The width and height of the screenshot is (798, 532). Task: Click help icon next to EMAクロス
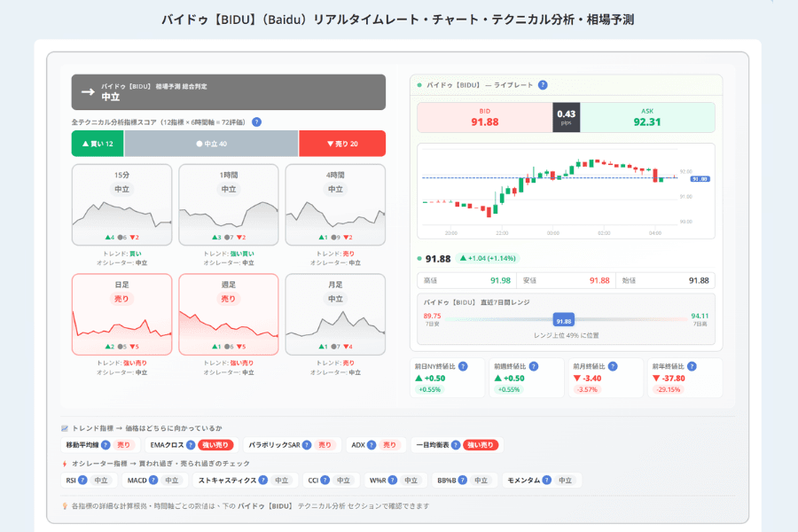click(191, 445)
